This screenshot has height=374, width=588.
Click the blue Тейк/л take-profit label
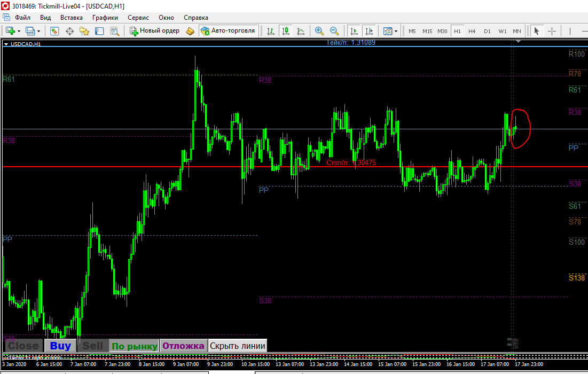click(351, 42)
